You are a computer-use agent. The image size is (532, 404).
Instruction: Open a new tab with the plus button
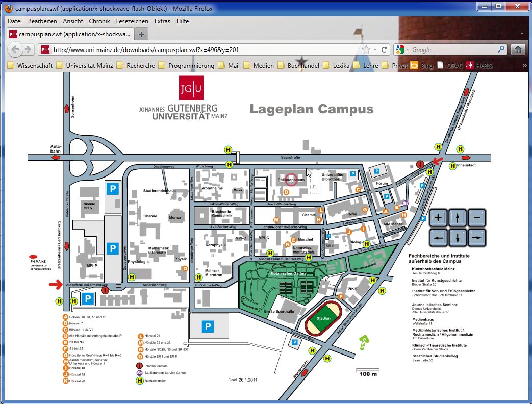pos(141,34)
